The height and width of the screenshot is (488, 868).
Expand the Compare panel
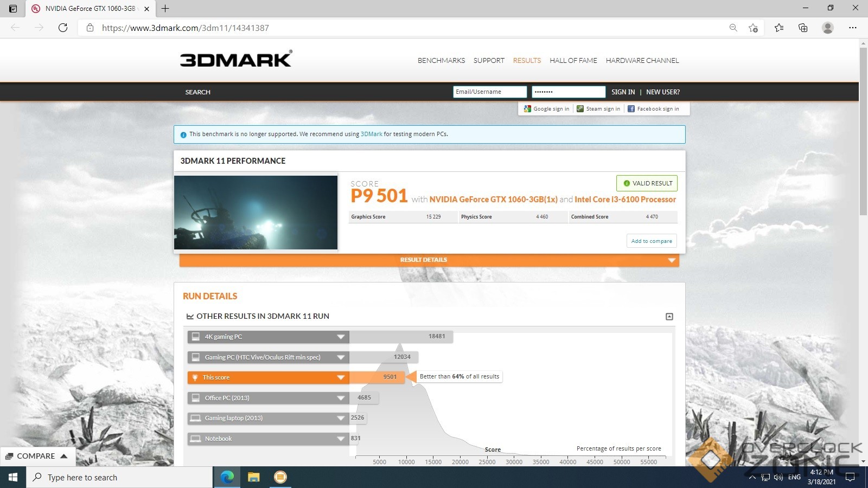click(x=37, y=456)
